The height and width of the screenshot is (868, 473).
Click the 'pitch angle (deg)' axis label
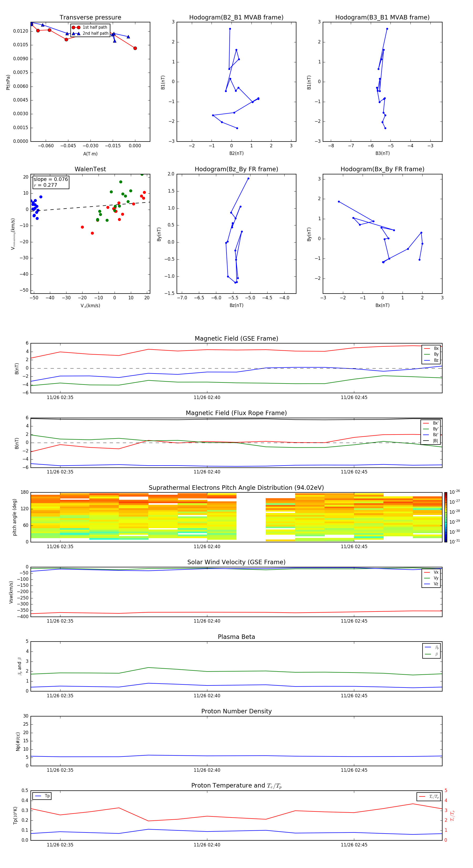point(14,517)
